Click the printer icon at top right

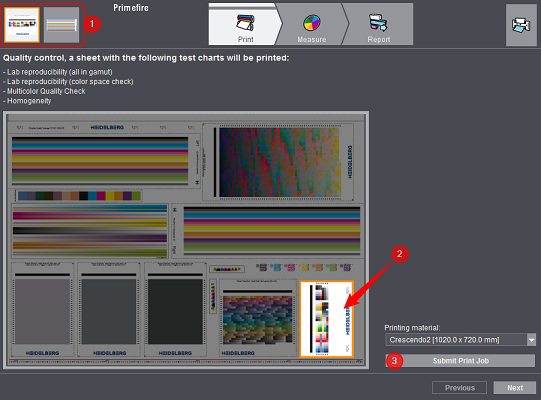(x=521, y=25)
